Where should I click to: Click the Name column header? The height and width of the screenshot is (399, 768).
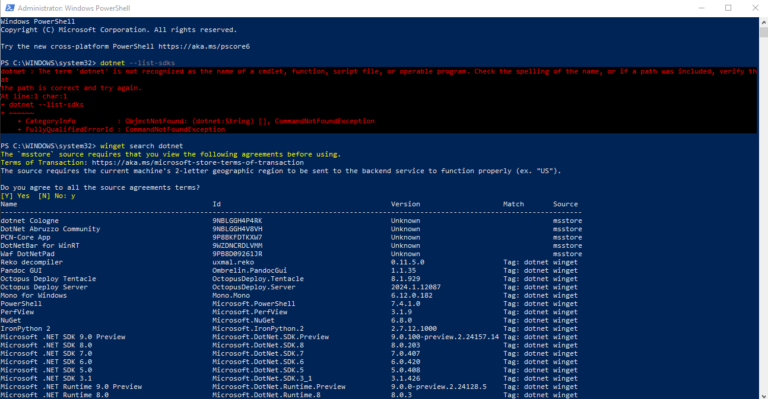pyautogui.click(x=9, y=204)
